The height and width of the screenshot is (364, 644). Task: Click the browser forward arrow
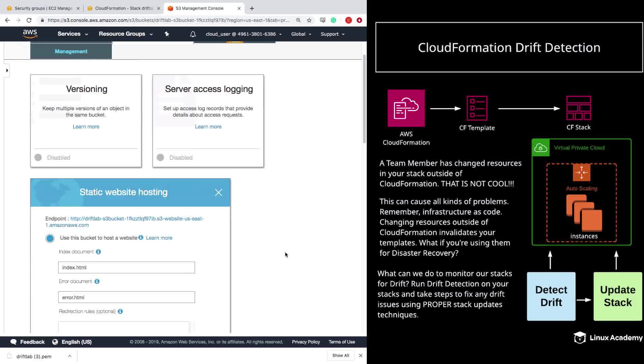(18, 20)
